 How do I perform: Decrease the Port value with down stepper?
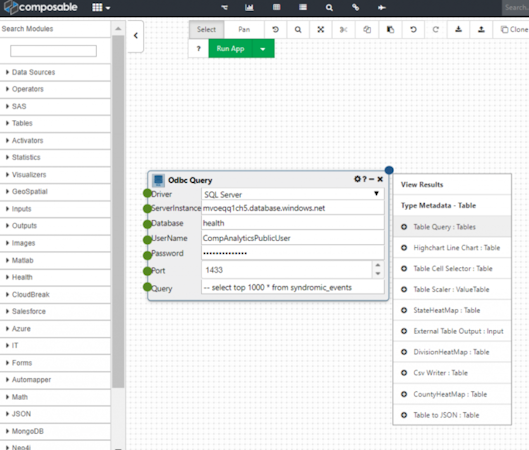378,274
